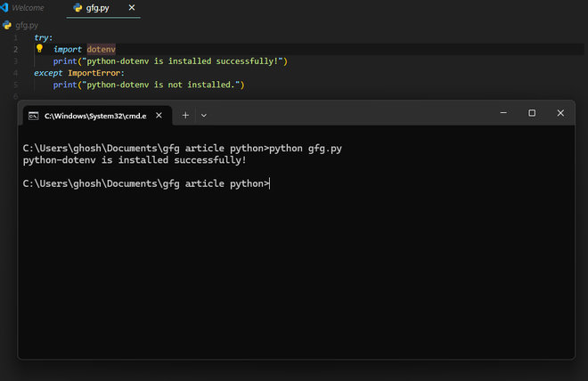Viewport: 588px width, 381px height.
Task: Select the gfg.py editor tab
Action: click(97, 8)
